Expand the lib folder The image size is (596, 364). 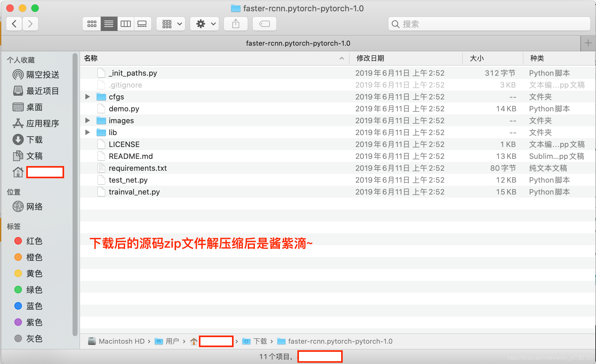[x=88, y=133]
